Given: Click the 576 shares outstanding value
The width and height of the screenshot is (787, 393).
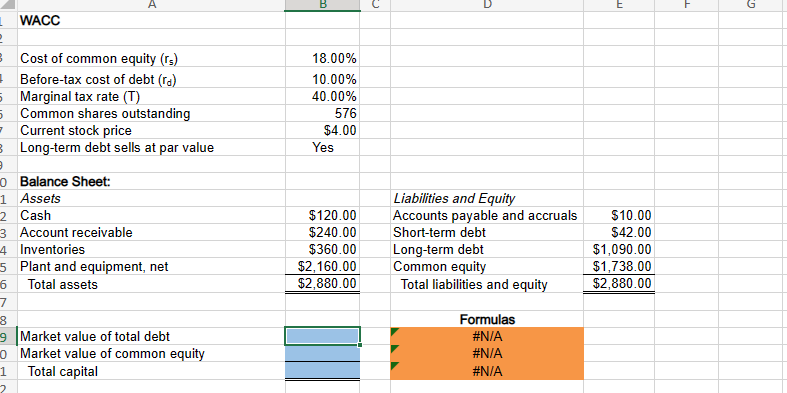Looking at the screenshot, I should (x=323, y=113).
